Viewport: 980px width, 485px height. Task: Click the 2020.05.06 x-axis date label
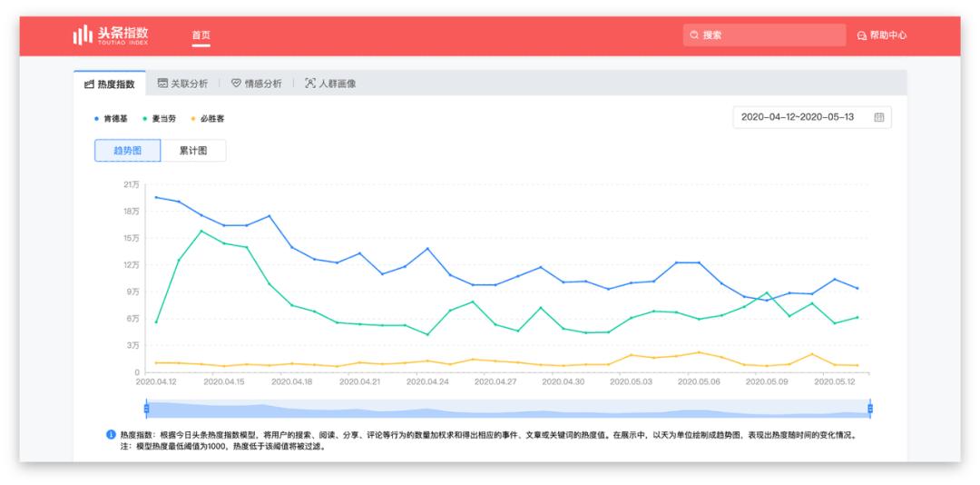coord(698,381)
